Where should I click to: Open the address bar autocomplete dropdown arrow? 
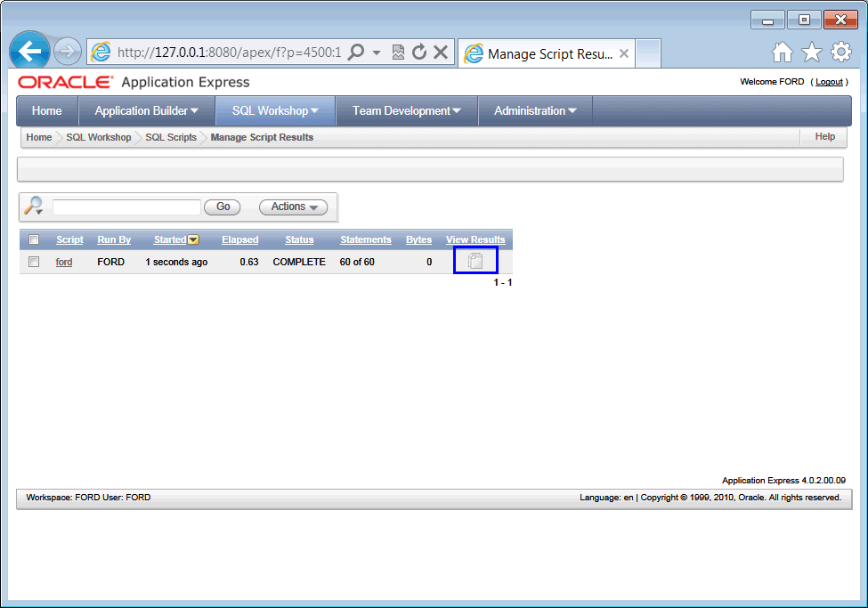coord(377,53)
